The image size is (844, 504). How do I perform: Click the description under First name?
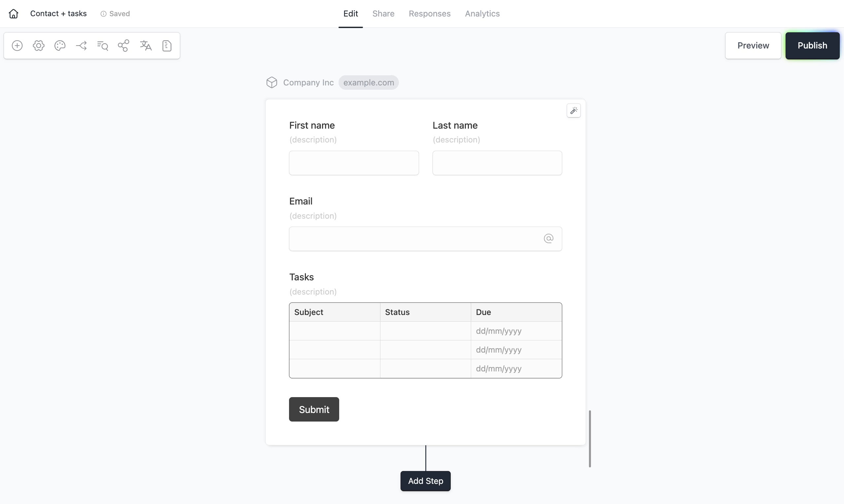313,140
